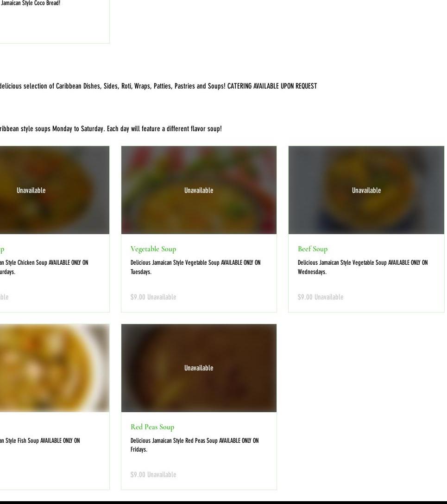
Task: Click the Red Peas Soup photo thumbnail
Action: [199, 368]
